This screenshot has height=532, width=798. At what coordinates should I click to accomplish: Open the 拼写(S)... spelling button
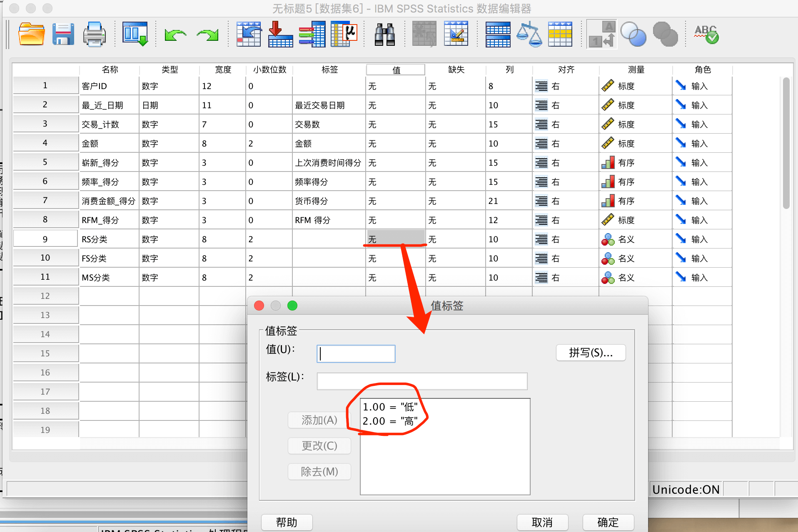591,353
